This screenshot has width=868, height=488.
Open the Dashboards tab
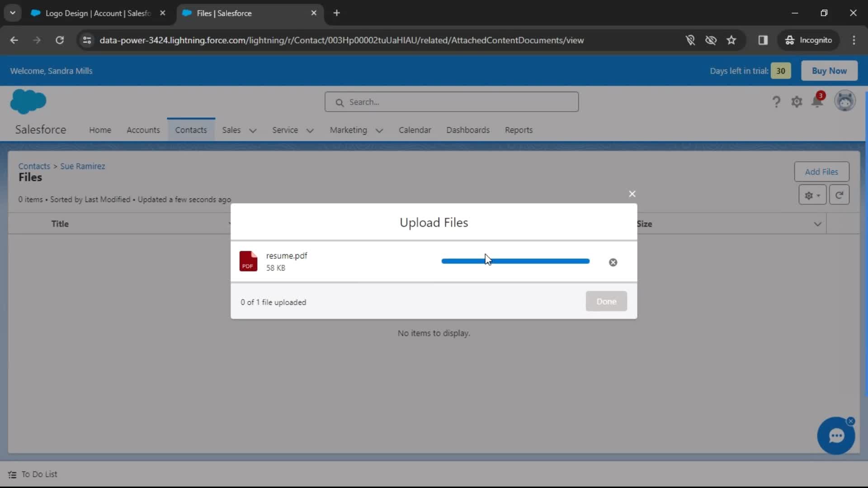468,130
